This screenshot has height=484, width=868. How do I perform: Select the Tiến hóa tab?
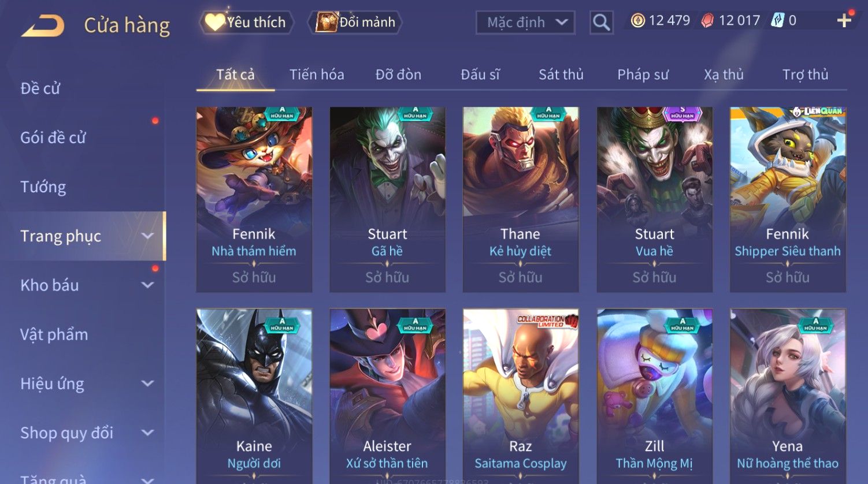pos(317,75)
